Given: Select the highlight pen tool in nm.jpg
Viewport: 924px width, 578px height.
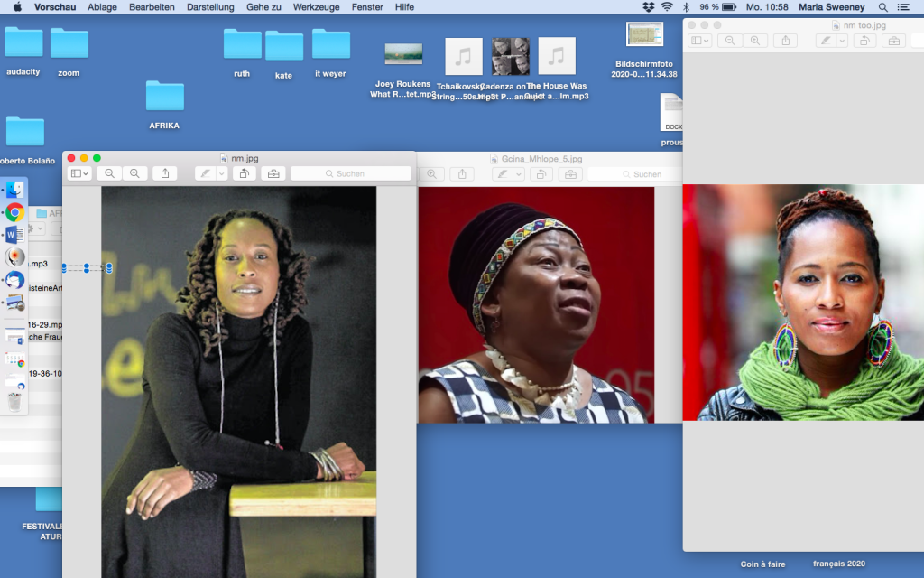Looking at the screenshot, I should tap(207, 173).
